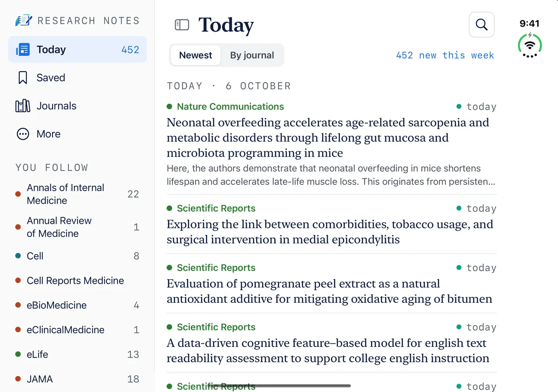Click the Nature Communications journal label
Screen dimensions: 558x392
click(230, 107)
